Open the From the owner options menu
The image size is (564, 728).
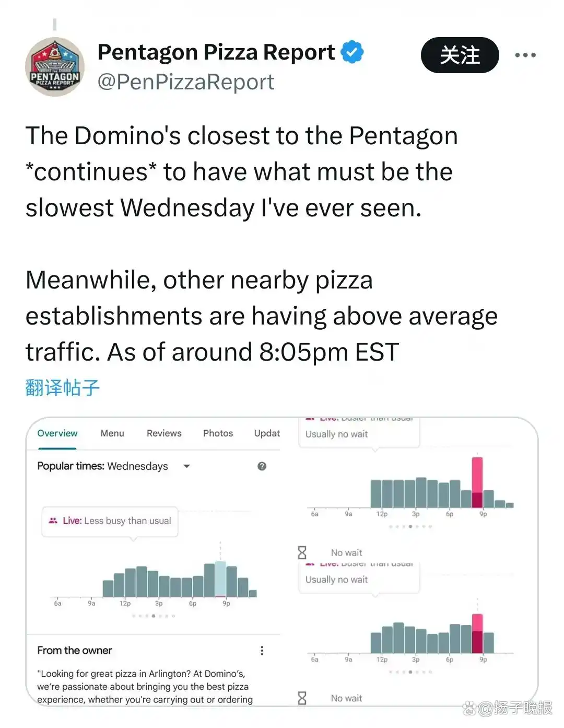[x=262, y=651]
